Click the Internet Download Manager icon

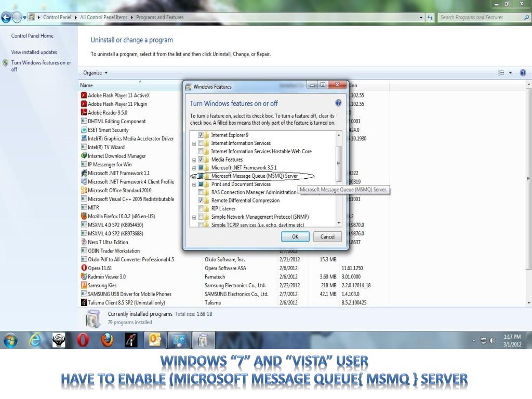click(x=84, y=156)
